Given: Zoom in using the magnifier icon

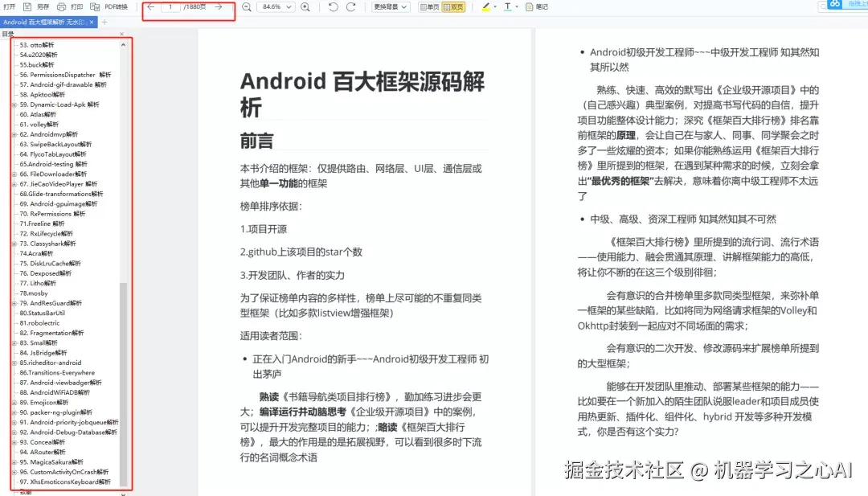Looking at the screenshot, I should click(x=305, y=7).
